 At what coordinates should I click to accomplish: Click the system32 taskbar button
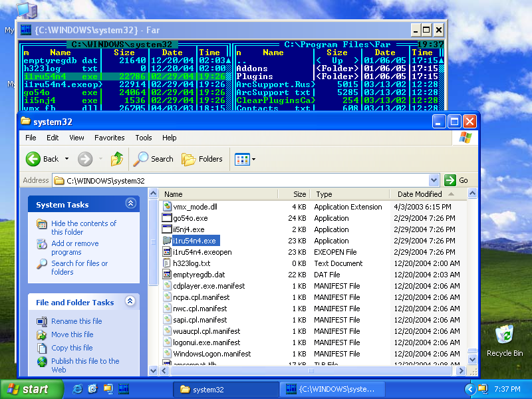click(x=225, y=389)
